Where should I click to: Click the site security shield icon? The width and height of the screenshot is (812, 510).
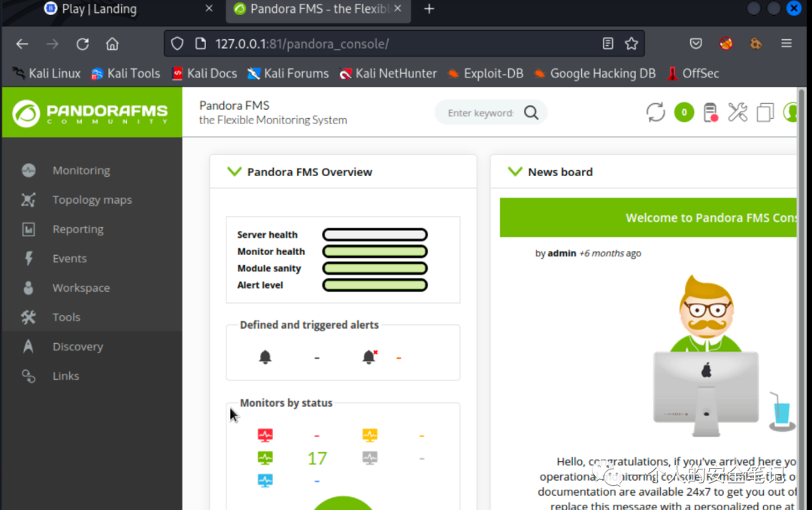(177, 44)
